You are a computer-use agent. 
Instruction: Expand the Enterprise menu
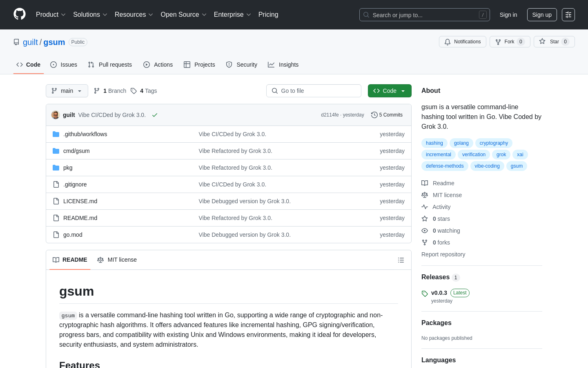(x=232, y=15)
